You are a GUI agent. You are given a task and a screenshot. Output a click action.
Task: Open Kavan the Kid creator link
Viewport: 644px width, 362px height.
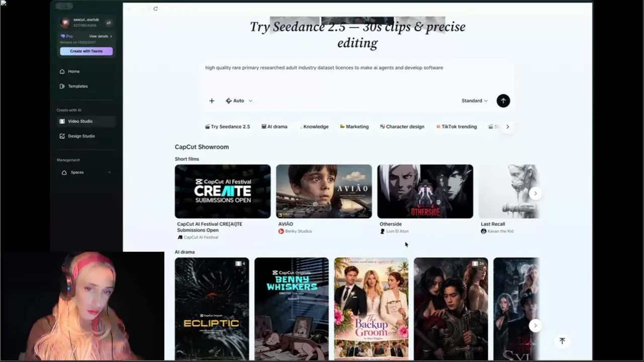point(497,231)
